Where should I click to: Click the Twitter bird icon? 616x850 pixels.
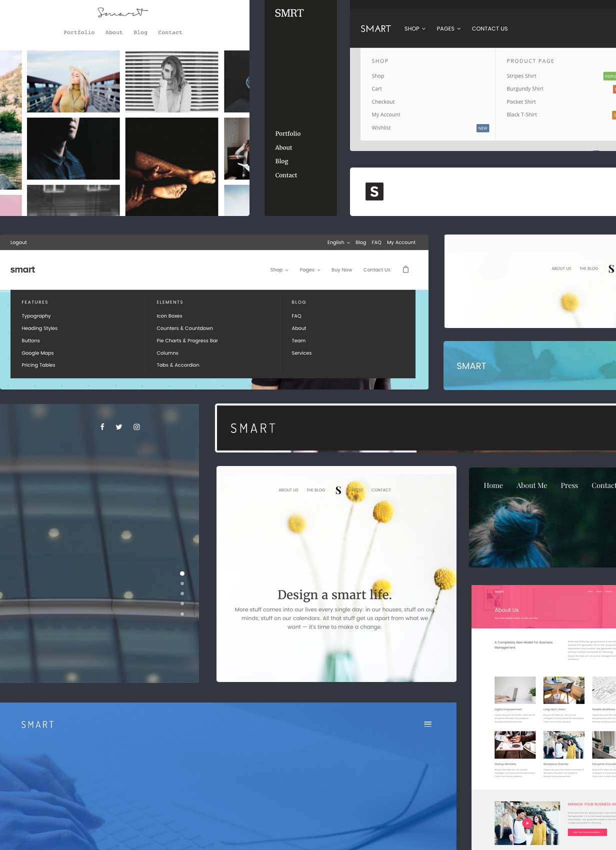point(119,426)
